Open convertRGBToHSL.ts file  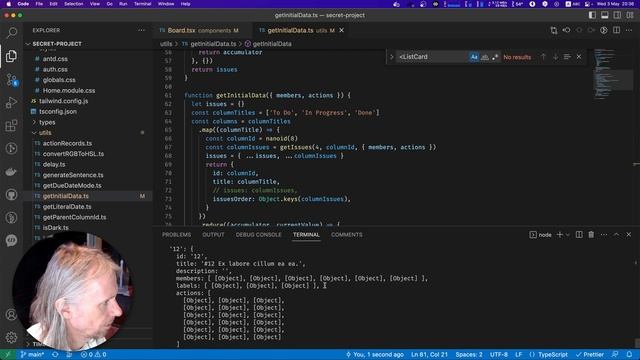[x=73, y=154]
